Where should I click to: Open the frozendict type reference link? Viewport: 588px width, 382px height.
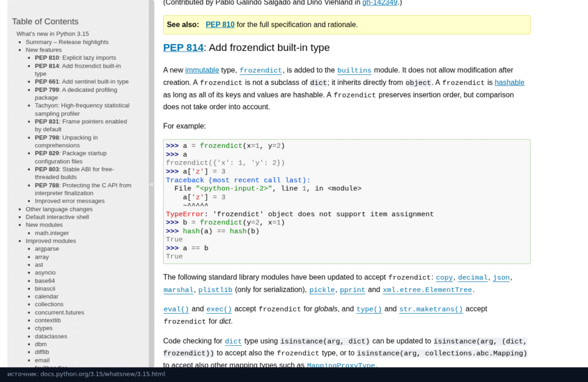coord(261,71)
